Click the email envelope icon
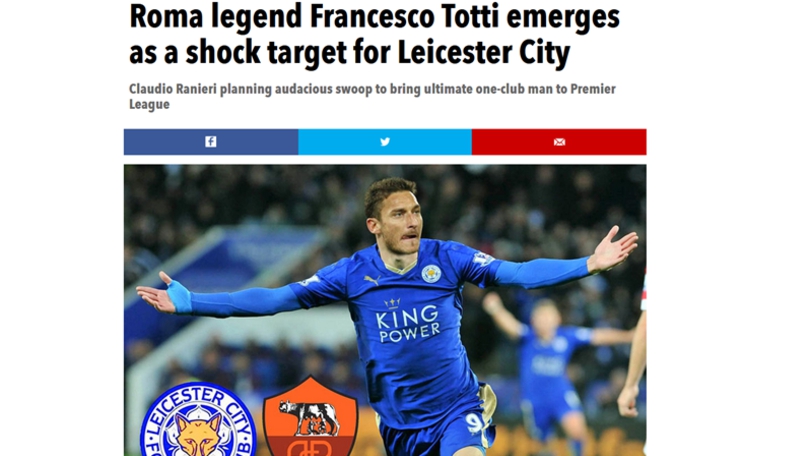The image size is (810, 456). 559,142
